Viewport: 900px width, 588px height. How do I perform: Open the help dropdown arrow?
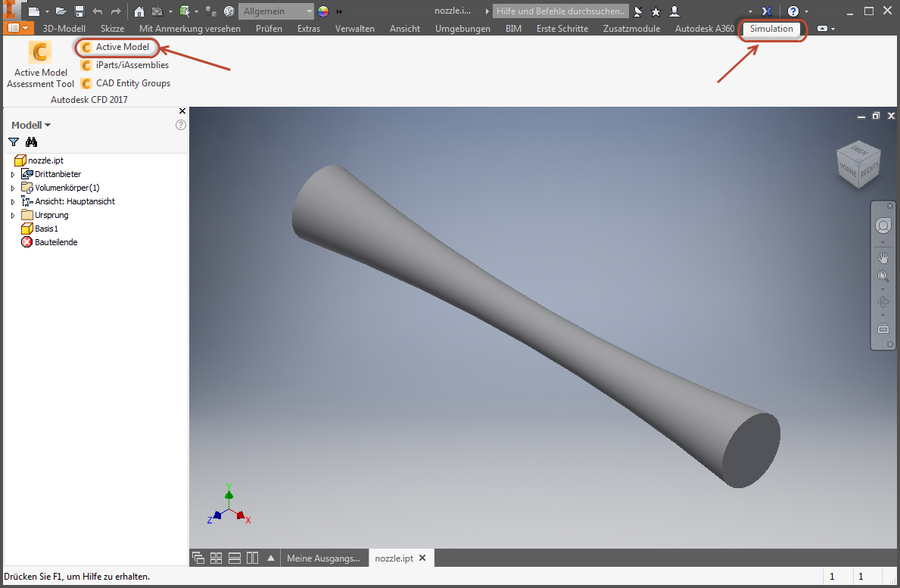(806, 11)
